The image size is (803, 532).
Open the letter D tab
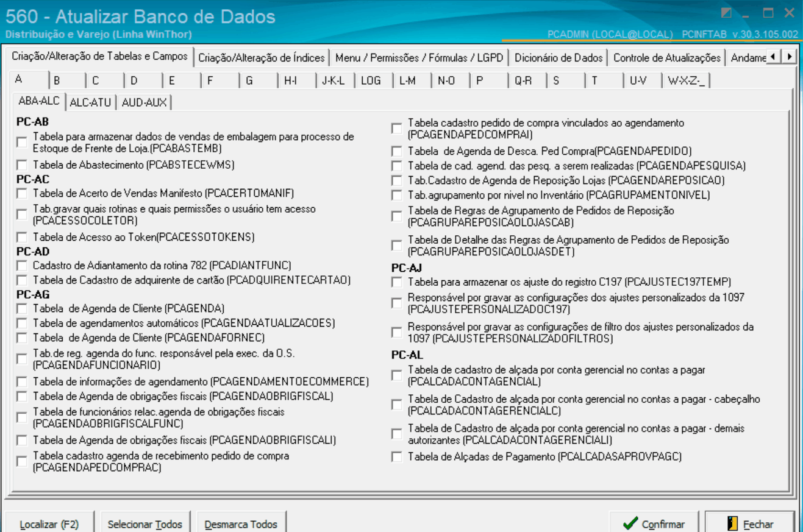[x=144, y=80]
